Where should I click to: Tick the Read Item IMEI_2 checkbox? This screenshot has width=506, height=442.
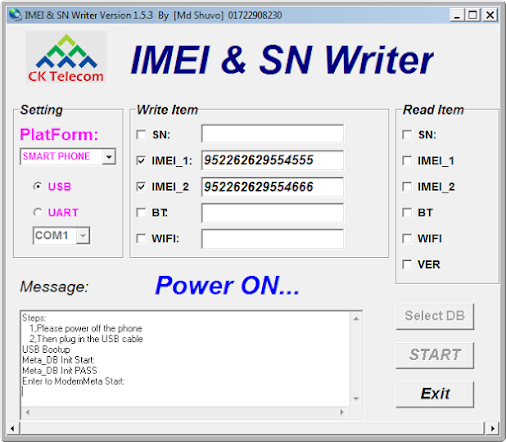(407, 187)
